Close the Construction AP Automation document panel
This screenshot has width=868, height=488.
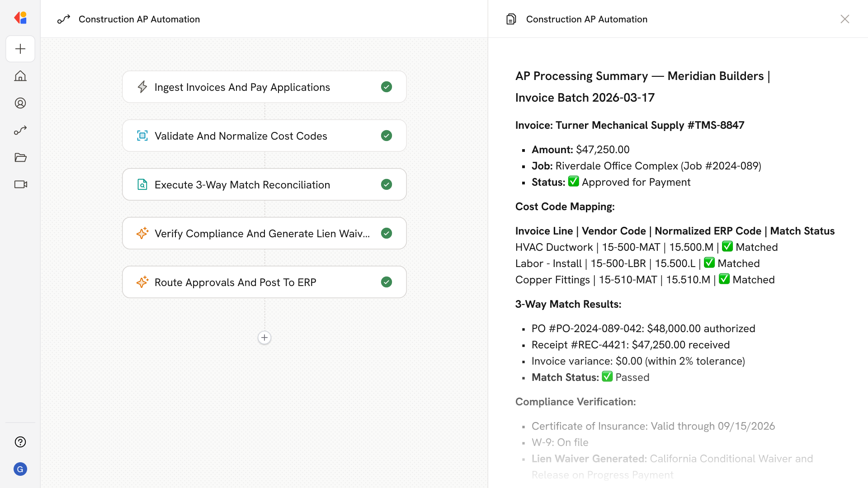(844, 19)
